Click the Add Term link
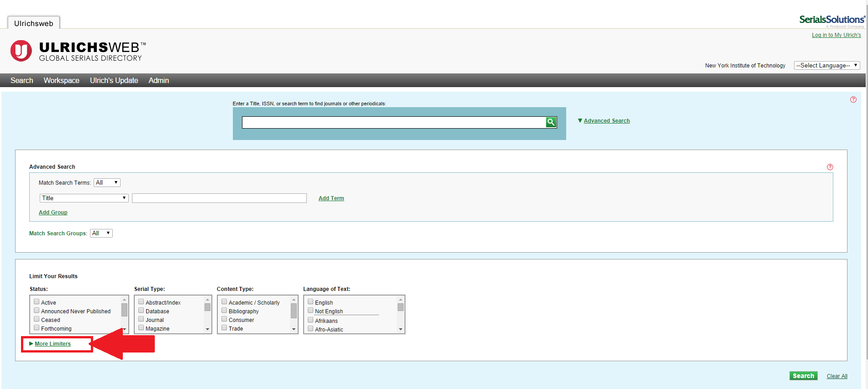868x389 pixels. coord(331,198)
